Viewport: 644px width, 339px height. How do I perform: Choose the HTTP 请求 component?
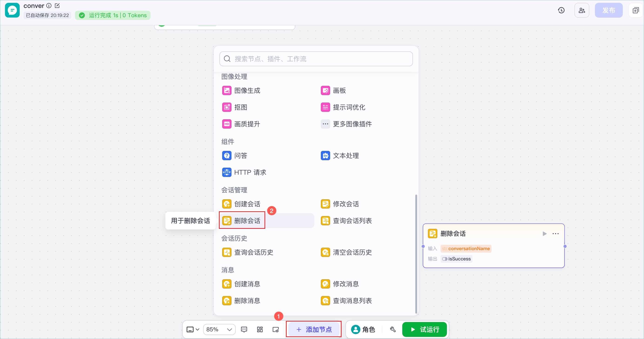(244, 172)
